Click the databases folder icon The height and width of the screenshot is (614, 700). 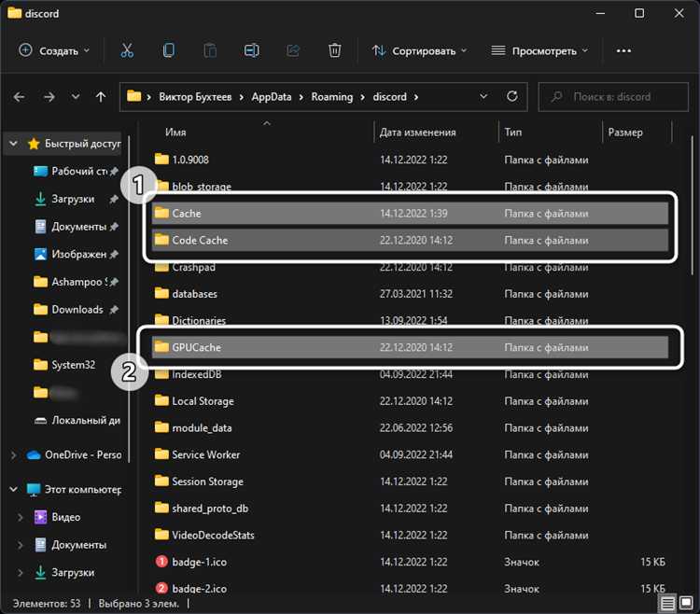coord(161,293)
